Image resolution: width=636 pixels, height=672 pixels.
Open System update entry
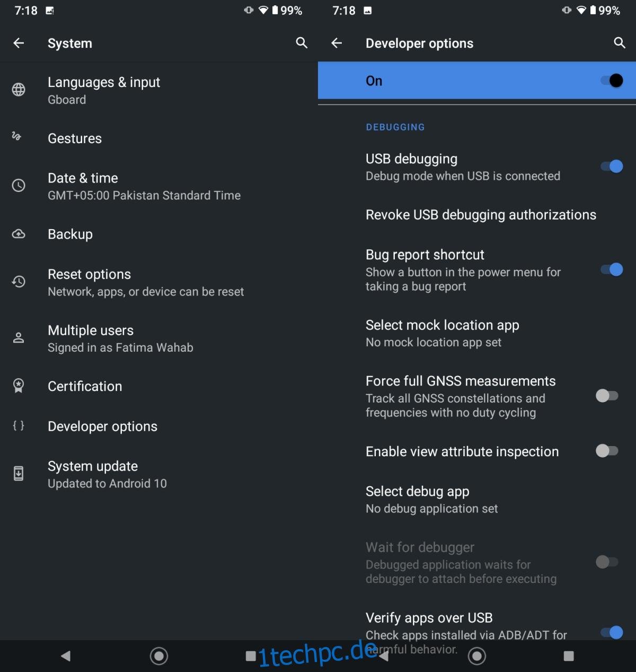pyautogui.click(x=159, y=474)
